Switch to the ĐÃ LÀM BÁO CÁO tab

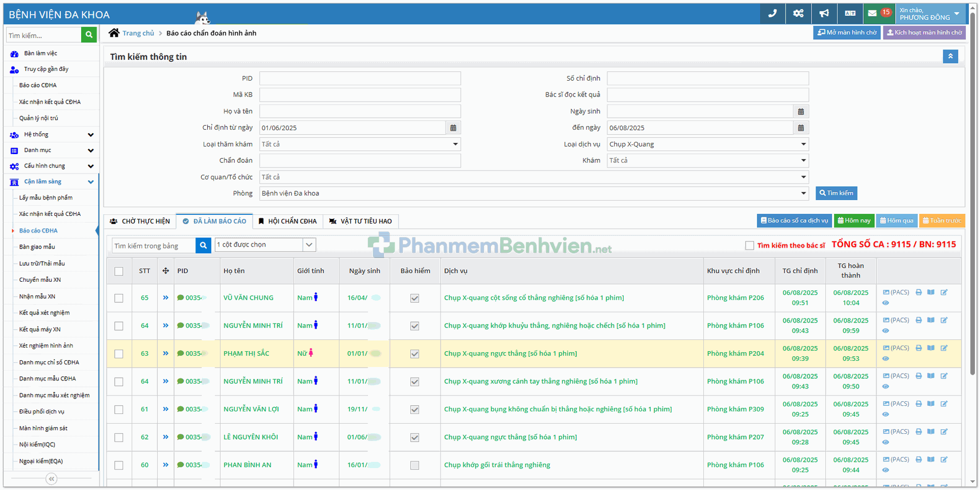pos(214,221)
